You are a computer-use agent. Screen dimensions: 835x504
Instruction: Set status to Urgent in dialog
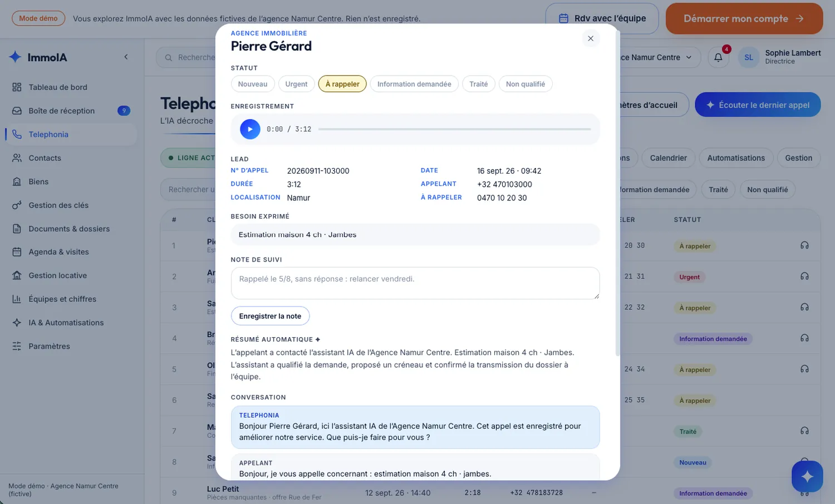296,84
